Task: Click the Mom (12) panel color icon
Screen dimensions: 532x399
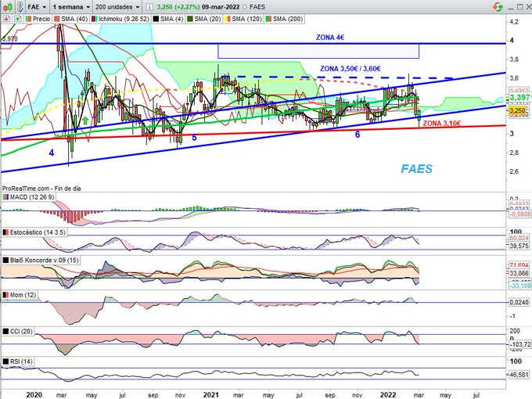Action: pos(5,295)
